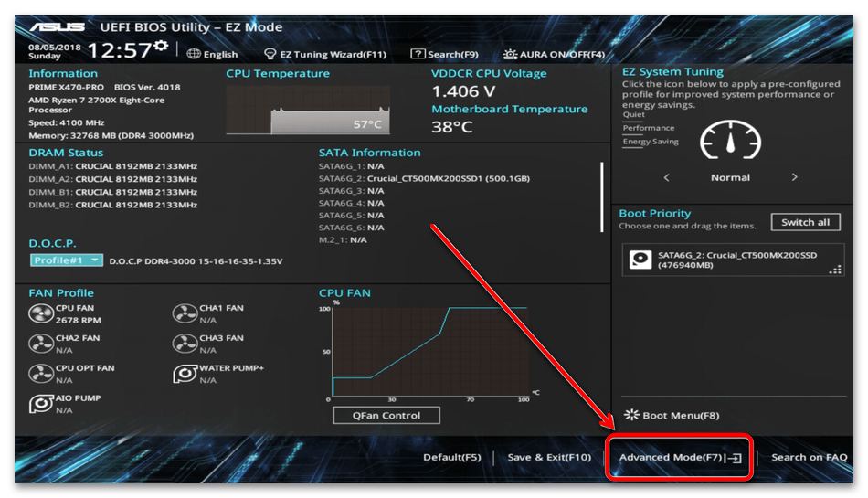This screenshot has width=868, height=498.
Task: Click the Normal tuning profile label
Action: 730,177
